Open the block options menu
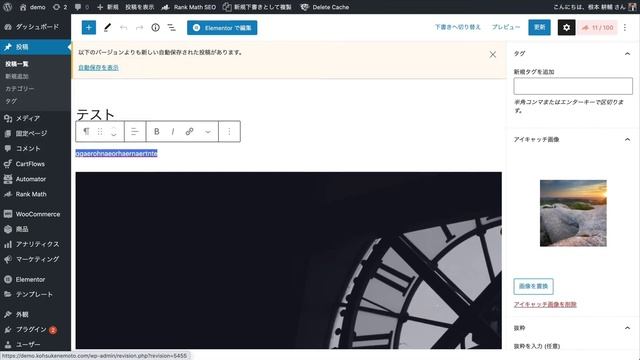Screen dimensions: 640x360 pyautogui.click(x=229, y=131)
